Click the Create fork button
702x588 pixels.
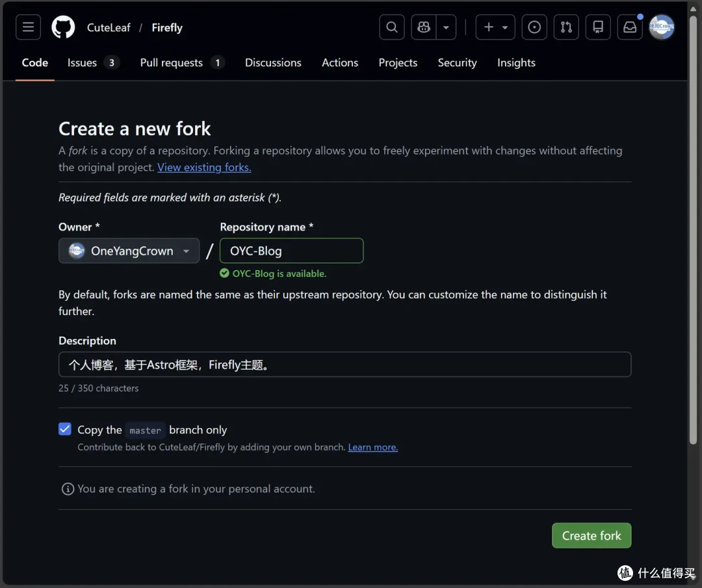point(591,535)
